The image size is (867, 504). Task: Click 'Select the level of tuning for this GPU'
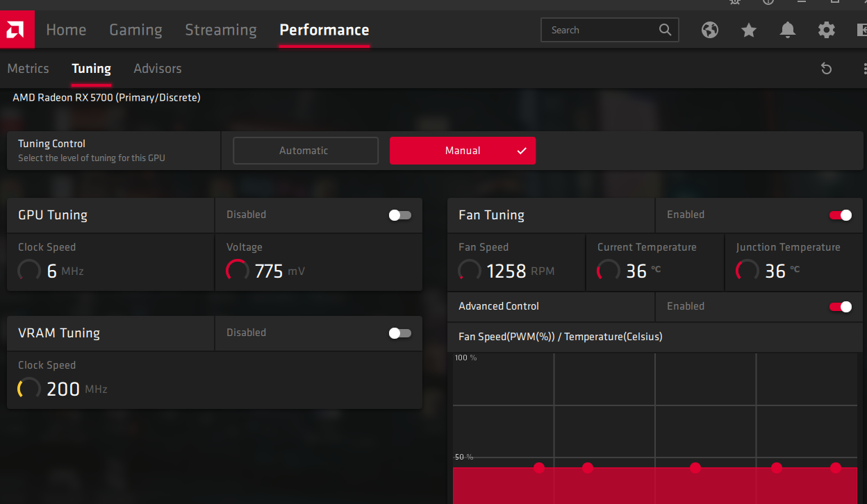(92, 158)
